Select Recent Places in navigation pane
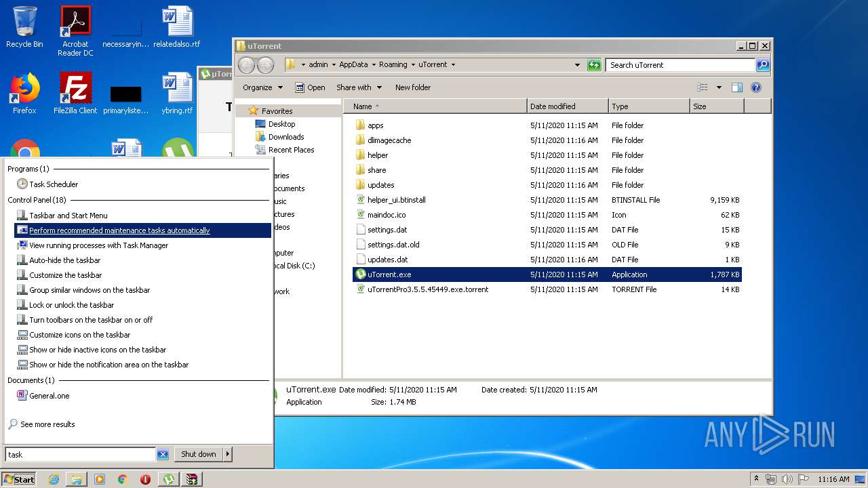This screenshot has width=868, height=488. [285, 150]
